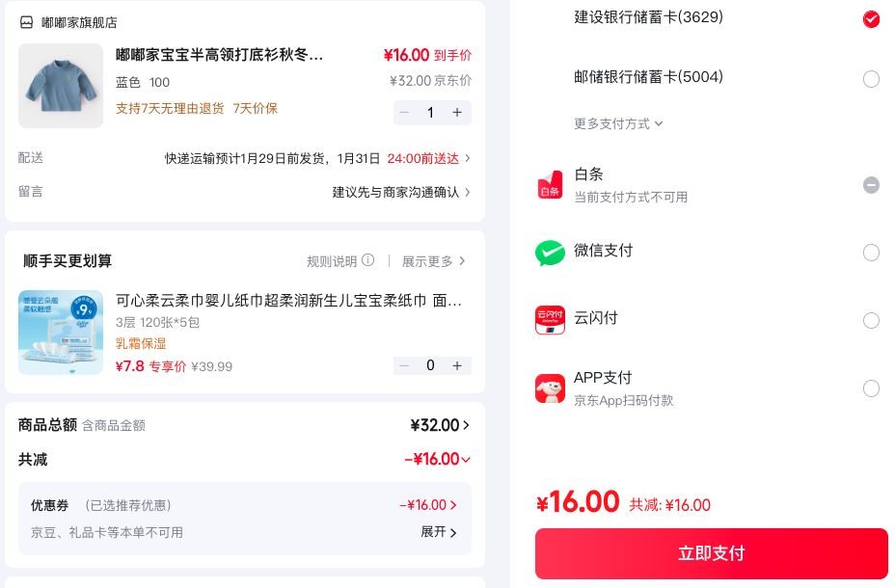The image size is (895, 588).
Task: Increase the blue shirt quantity with plus
Action: coord(457,113)
